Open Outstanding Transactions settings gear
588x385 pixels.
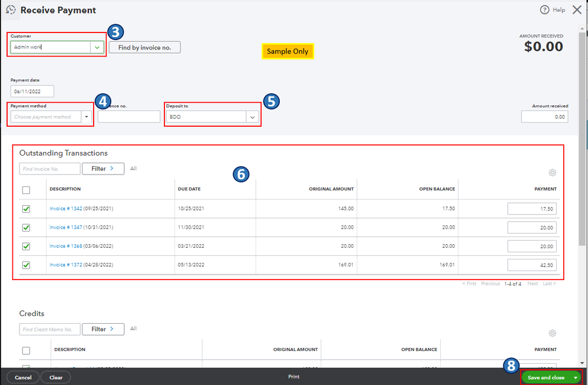pos(552,173)
